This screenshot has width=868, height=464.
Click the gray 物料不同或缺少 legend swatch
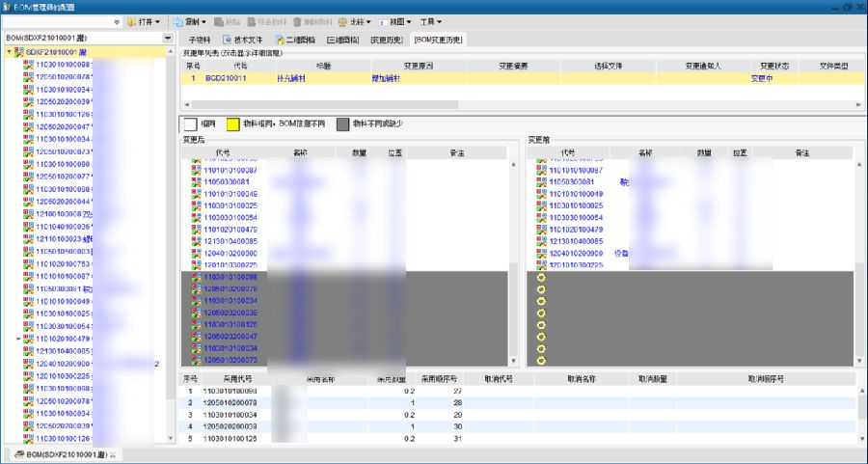click(342, 123)
